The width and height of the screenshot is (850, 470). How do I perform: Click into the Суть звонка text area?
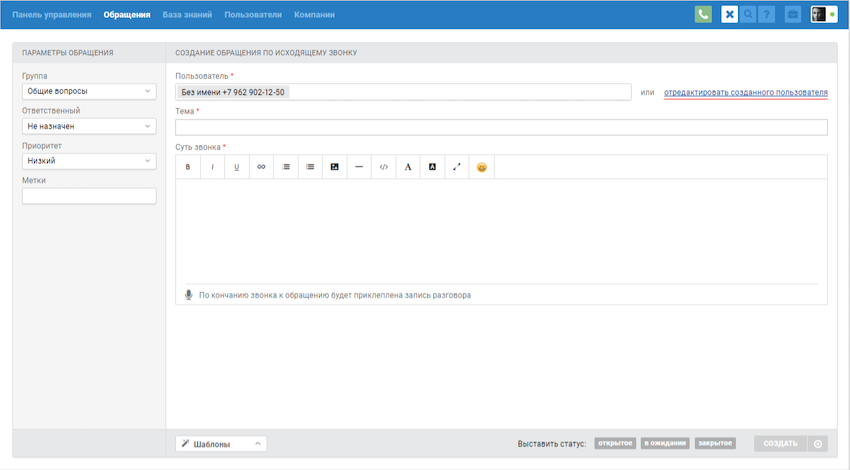coord(501,230)
